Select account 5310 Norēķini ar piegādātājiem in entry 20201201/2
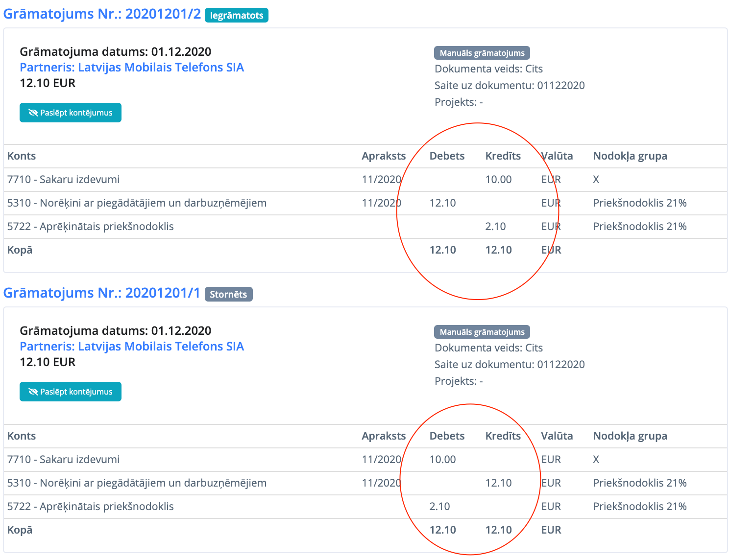Viewport: 730px width, 560px height. [137, 203]
